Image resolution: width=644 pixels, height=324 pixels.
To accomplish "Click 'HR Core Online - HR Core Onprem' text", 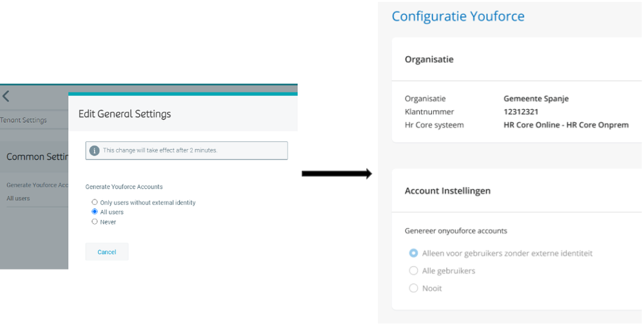I will [x=565, y=125].
